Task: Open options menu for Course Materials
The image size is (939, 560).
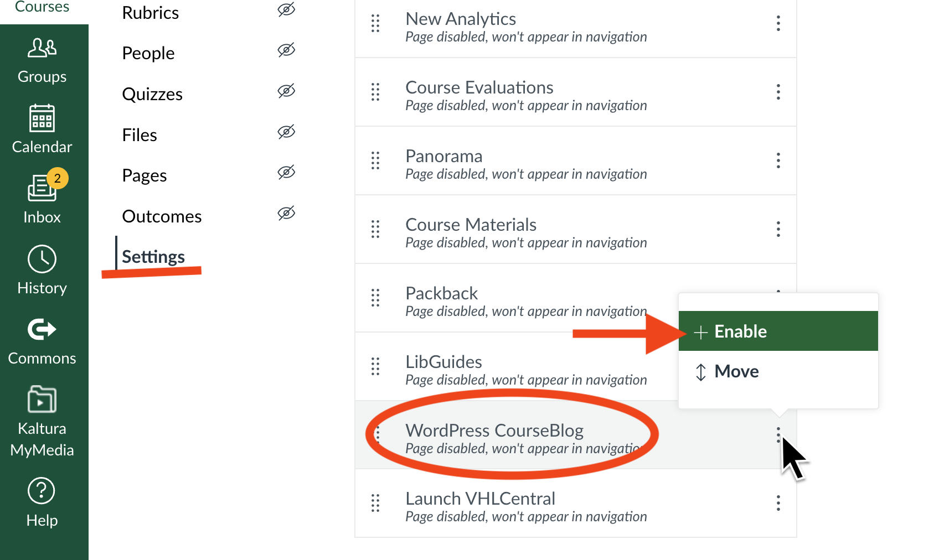Action: pos(778,229)
